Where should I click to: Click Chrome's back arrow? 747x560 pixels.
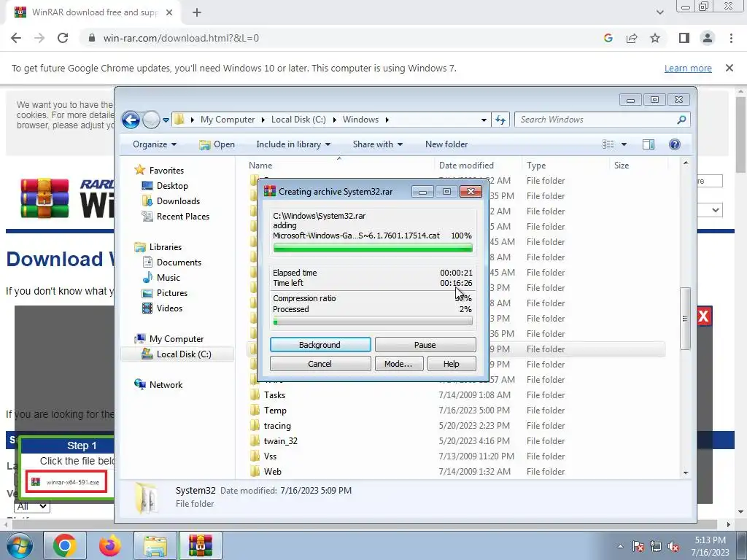pos(16,38)
